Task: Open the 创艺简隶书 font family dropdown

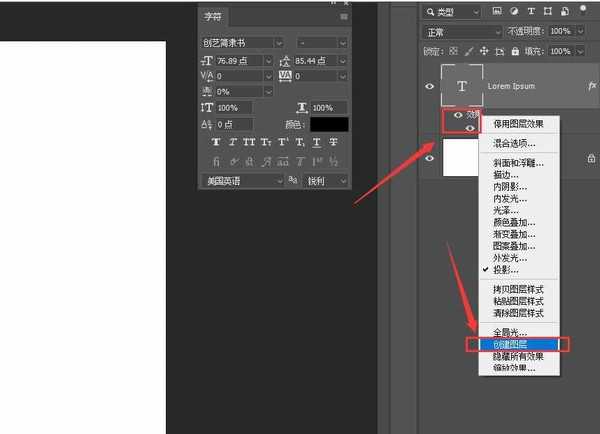Action: 246,43
